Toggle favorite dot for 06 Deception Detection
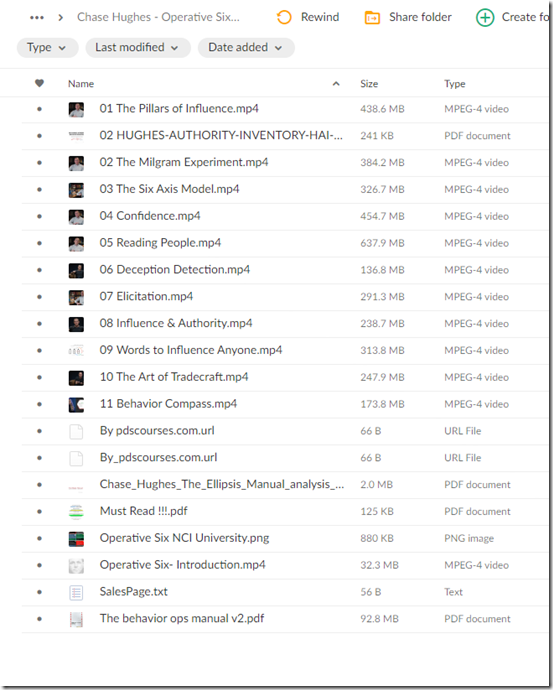The width and height of the screenshot is (553, 690). [40, 270]
